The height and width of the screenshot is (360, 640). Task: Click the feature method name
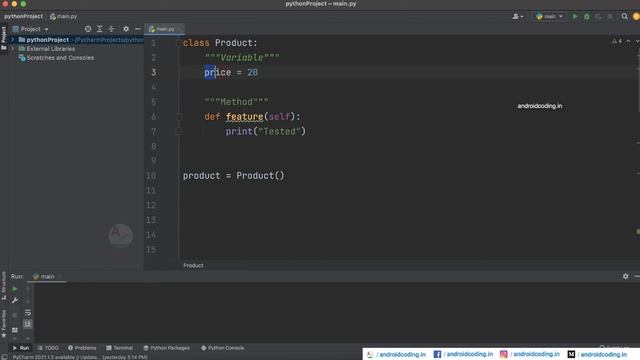tap(244, 117)
